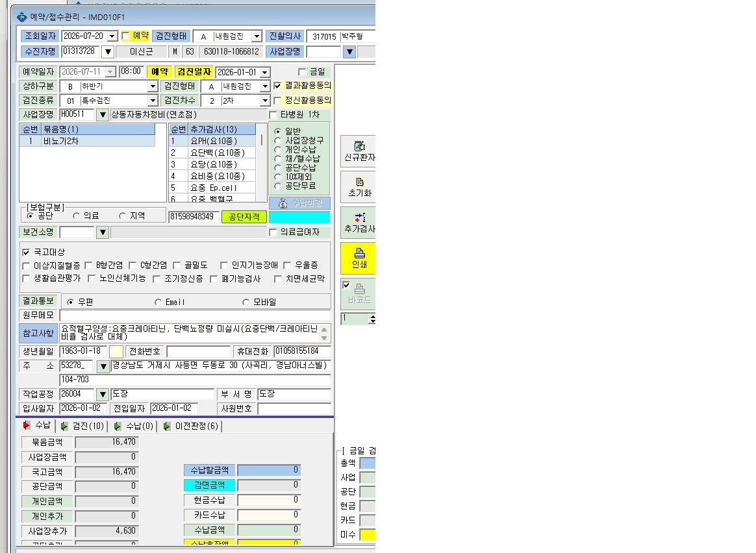Switch to the 검진(10) tab

tap(82, 426)
